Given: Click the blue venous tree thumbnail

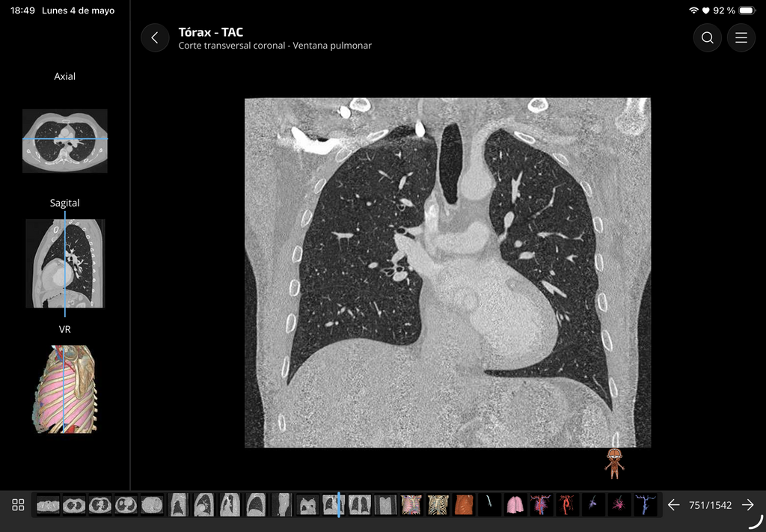Looking at the screenshot, I should click(645, 505).
